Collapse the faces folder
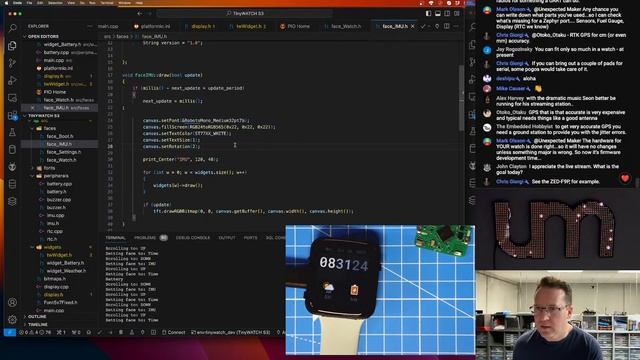 (50, 128)
